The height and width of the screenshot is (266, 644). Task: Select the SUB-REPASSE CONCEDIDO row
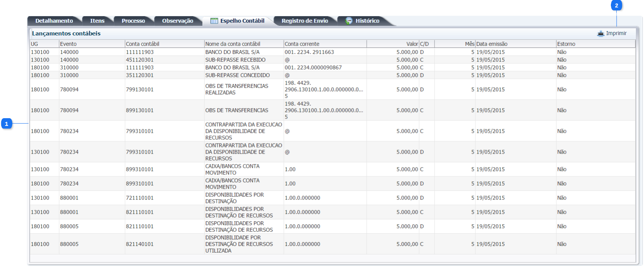click(x=237, y=75)
